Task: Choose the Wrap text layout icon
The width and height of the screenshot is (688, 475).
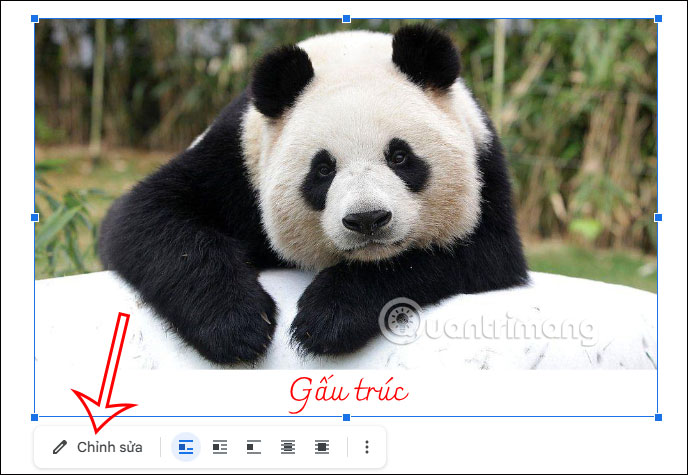Action: 220,447
